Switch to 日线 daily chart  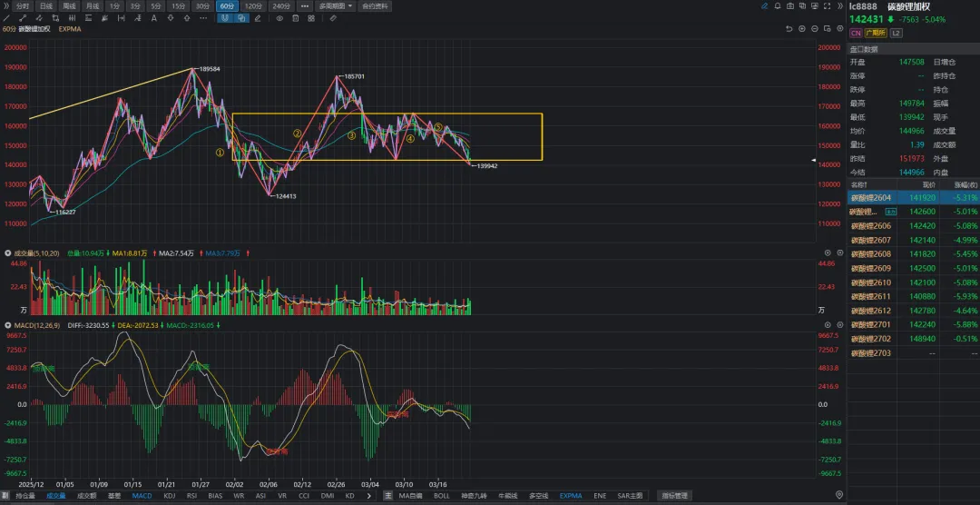click(x=46, y=6)
